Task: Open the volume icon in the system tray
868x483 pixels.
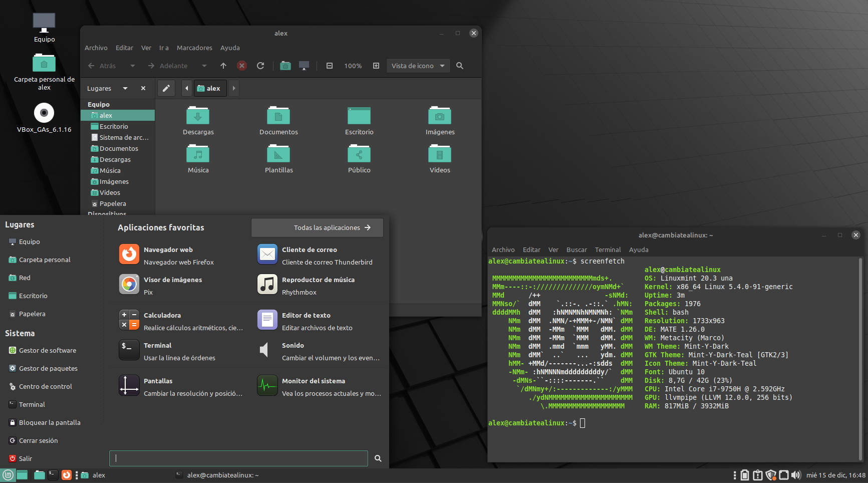Action: pos(796,474)
